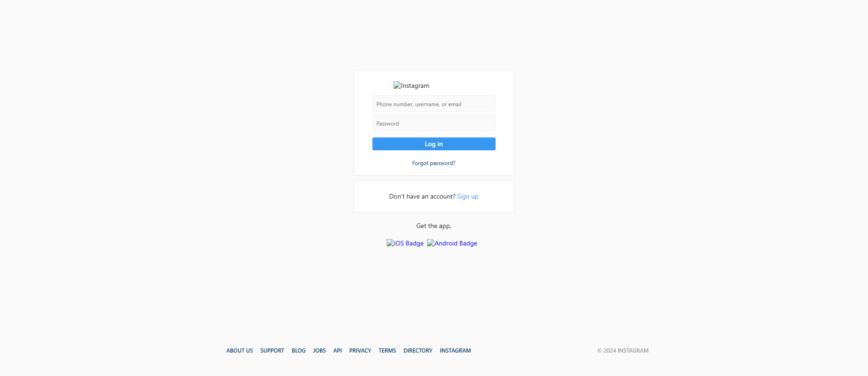View the PRIVACY footer link
Viewport: 868px width, 376px height.
(x=360, y=351)
